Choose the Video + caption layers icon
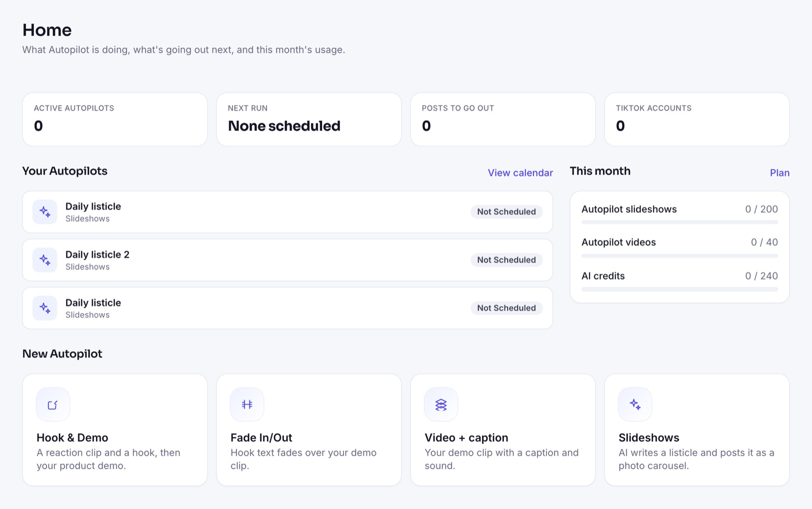 [441, 404]
